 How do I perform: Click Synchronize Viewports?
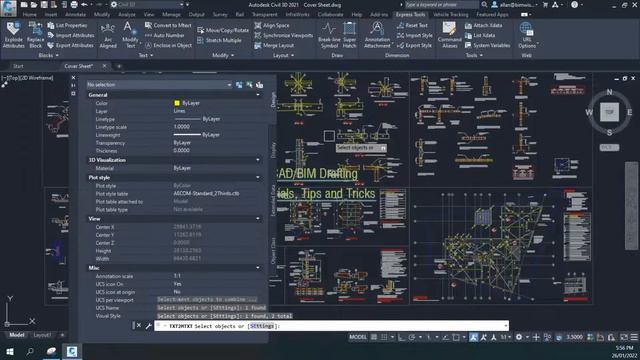point(284,36)
